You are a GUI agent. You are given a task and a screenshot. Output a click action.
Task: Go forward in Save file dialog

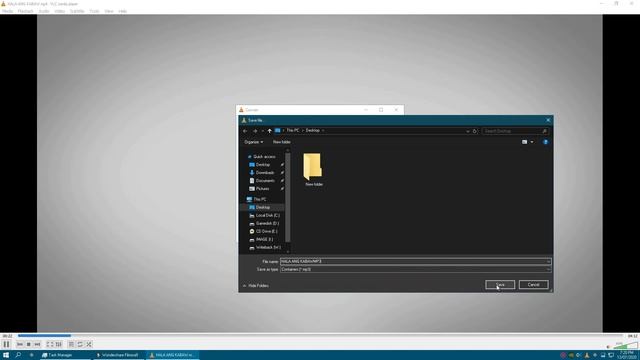255,131
